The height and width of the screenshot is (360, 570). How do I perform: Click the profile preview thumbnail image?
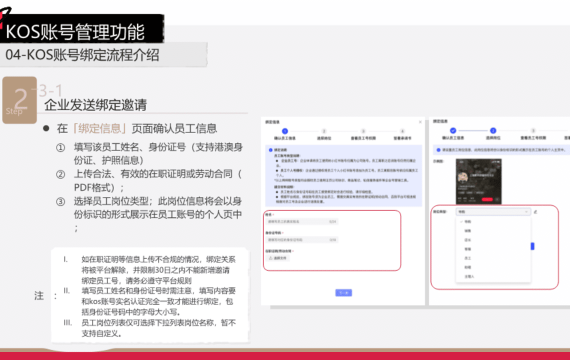pos(478,181)
